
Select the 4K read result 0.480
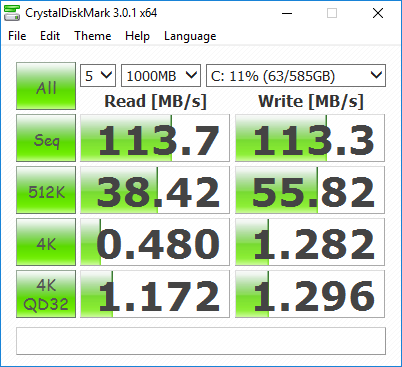click(155, 242)
